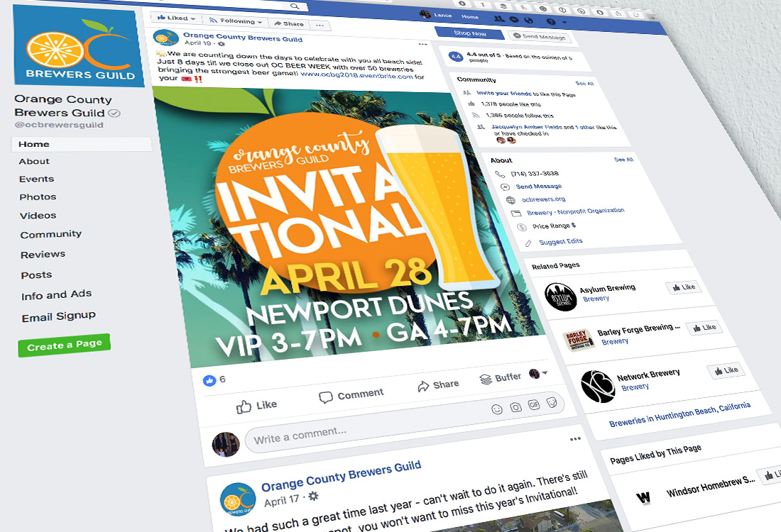Select Reviews in the left sidebar
This screenshot has width=781, height=532.
[x=43, y=255]
